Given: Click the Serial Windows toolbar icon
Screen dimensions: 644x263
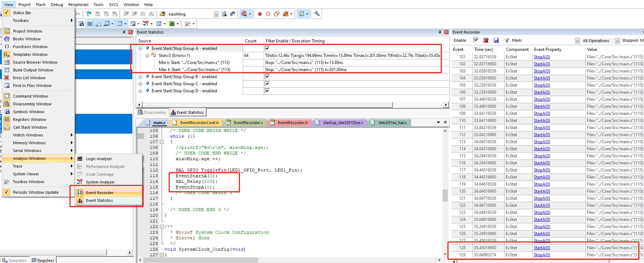Looking at the screenshot, I should tap(133, 24).
